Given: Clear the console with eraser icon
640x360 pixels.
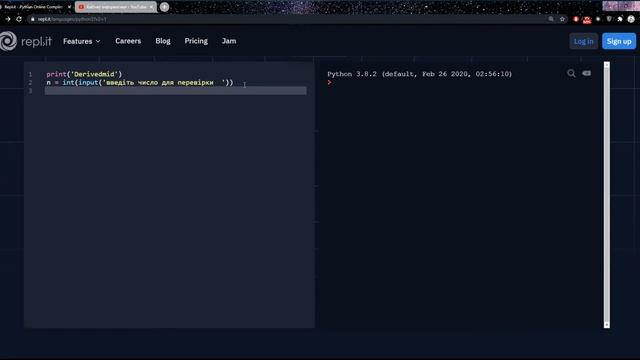Looking at the screenshot, I should pyautogui.click(x=587, y=73).
